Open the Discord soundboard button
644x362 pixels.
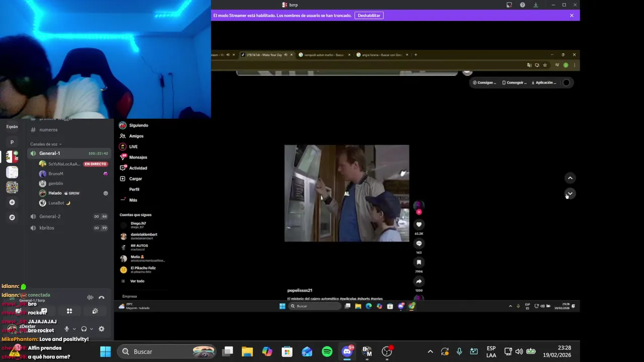tap(95, 311)
